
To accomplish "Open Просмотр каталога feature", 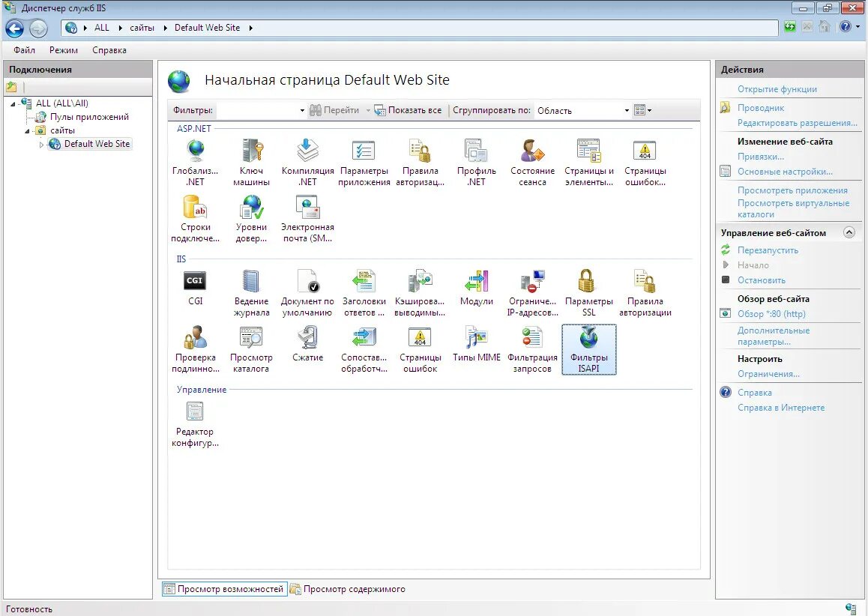I will (251, 349).
